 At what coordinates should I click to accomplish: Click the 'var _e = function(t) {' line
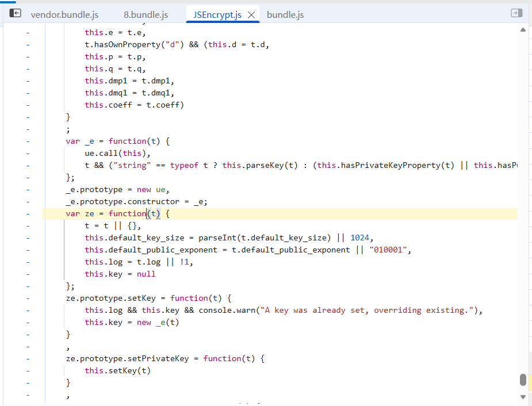(x=118, y=141)
